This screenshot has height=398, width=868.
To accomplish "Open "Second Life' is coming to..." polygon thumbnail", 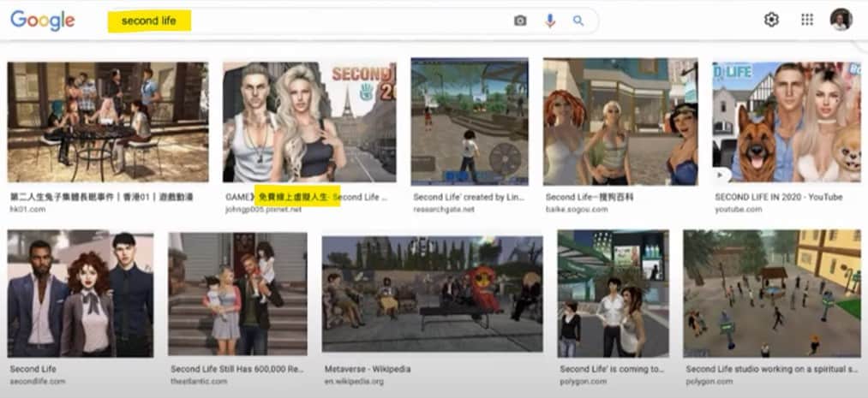I will pos(614,294).
